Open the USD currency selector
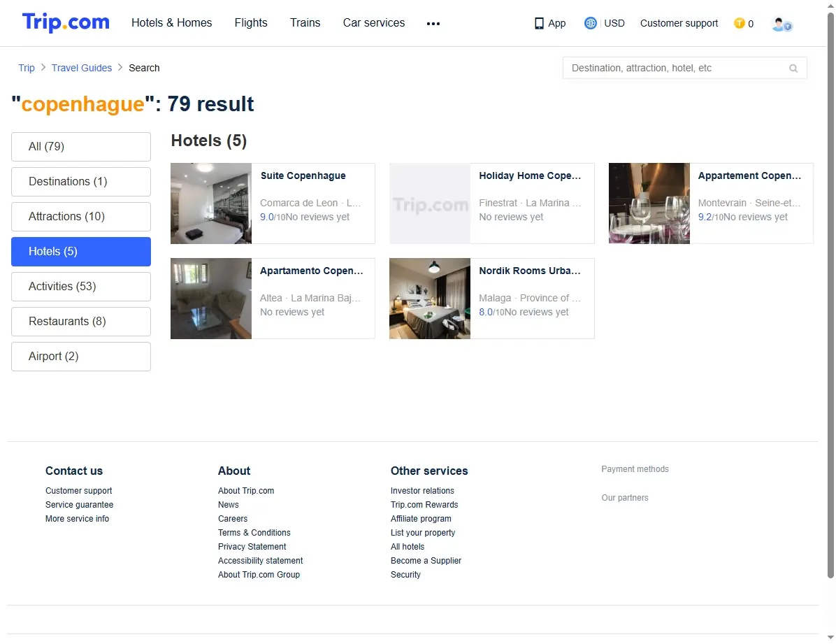 tap(614, 24)
